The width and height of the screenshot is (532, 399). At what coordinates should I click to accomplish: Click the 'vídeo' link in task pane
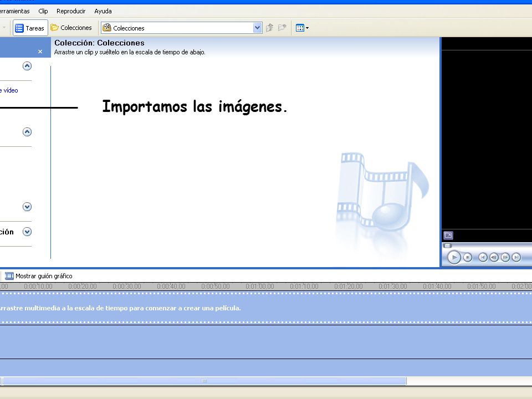tap(11, 90)
